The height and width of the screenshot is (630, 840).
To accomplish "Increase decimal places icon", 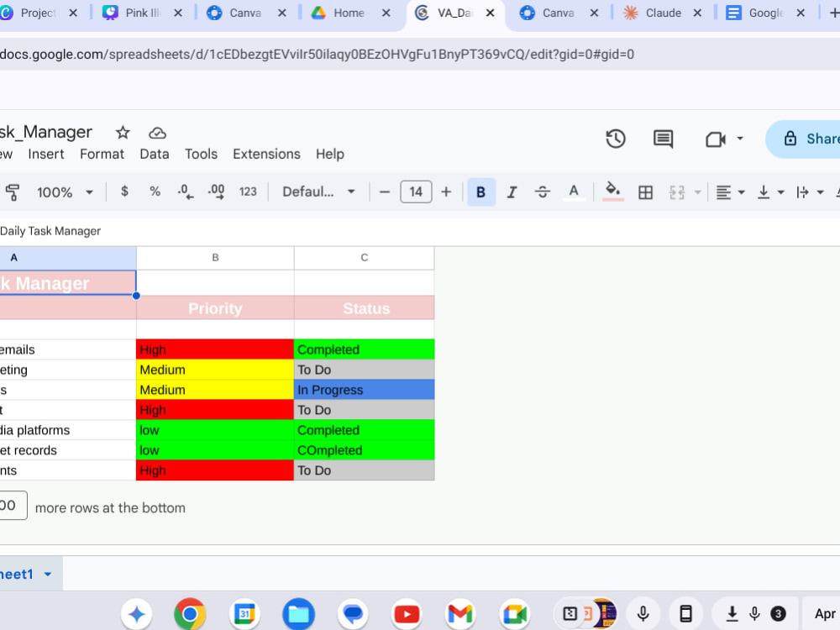I will point(216,192).
